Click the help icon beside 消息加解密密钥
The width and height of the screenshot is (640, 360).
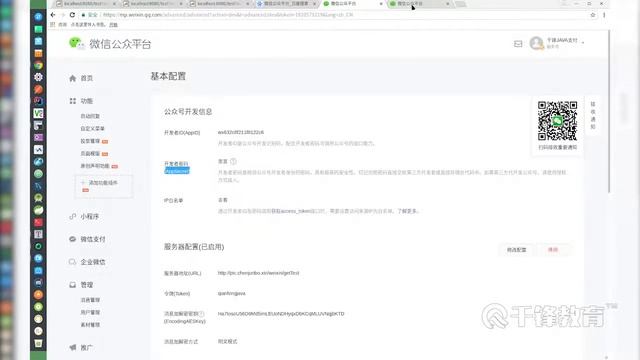[201, 314]
